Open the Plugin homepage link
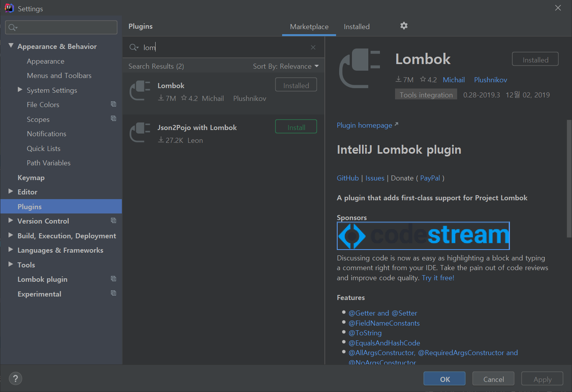 (x=367, y=125)
